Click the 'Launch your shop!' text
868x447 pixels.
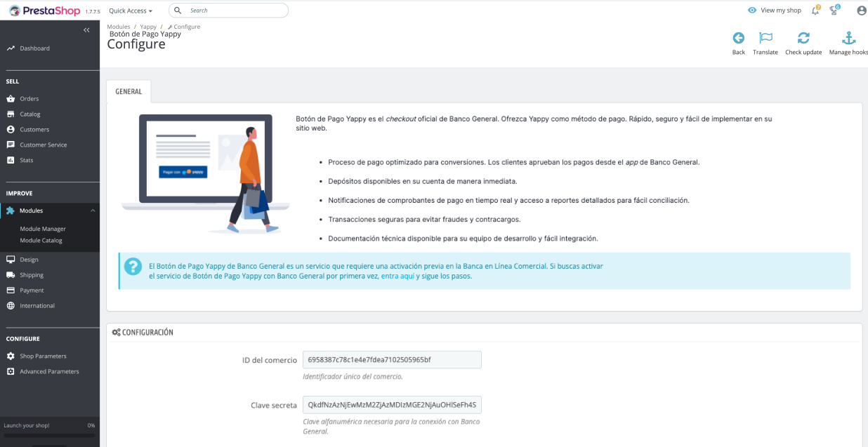[x=27, y=426]
